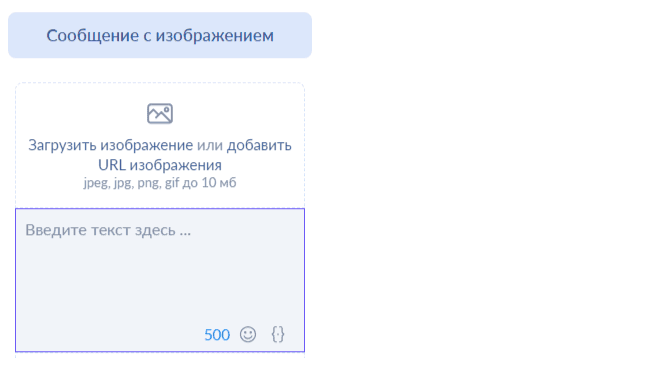Click the «добавить» link text

(x=259, y=145)
